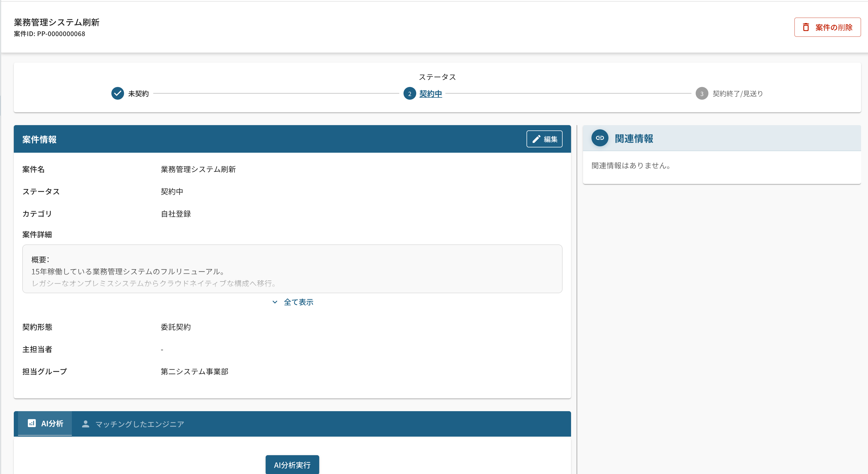Screen dimensions: 868x474
Task: Open the 契約中 status link
Action: point(430,94)
